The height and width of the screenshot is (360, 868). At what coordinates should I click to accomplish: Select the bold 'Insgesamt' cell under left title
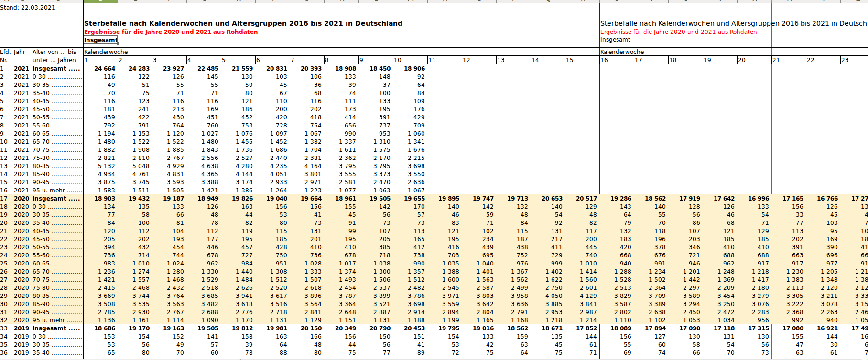point(101,40)
